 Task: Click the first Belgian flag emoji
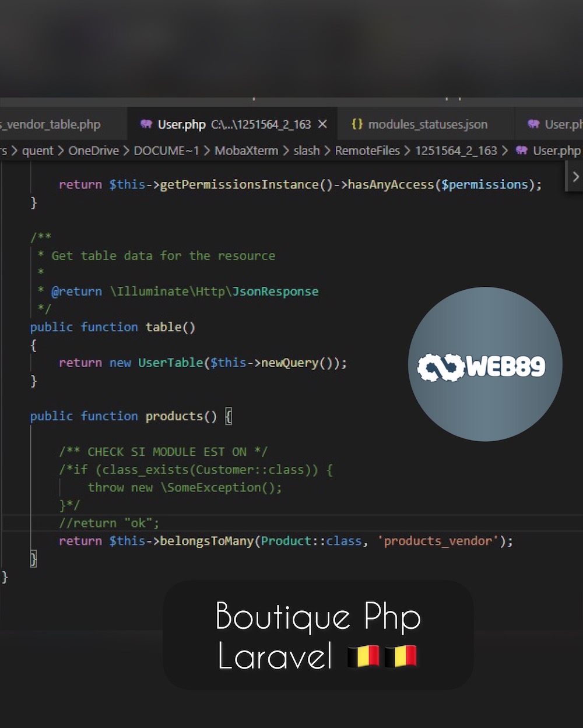coord(363,656)
